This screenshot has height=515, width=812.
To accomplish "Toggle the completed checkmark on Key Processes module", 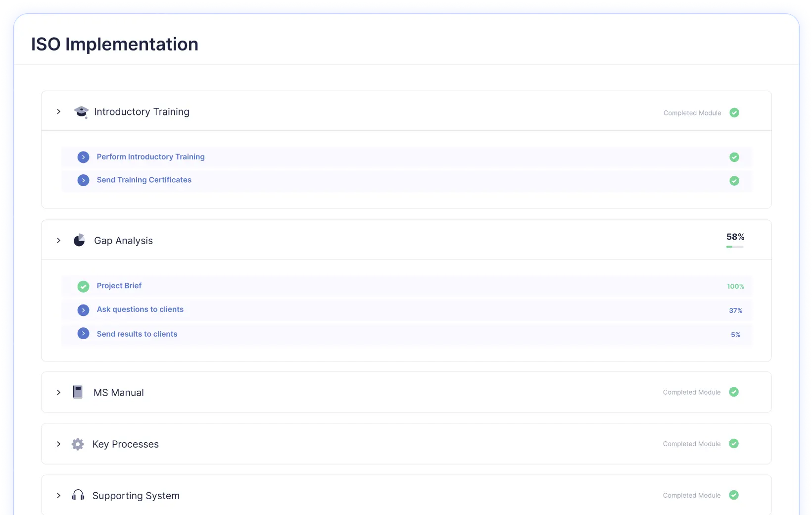I will coord(733,444).
